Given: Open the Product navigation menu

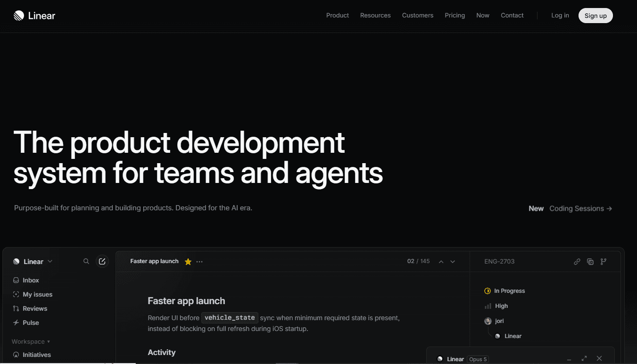Looking at the screenshot, I should coord(338,16).
